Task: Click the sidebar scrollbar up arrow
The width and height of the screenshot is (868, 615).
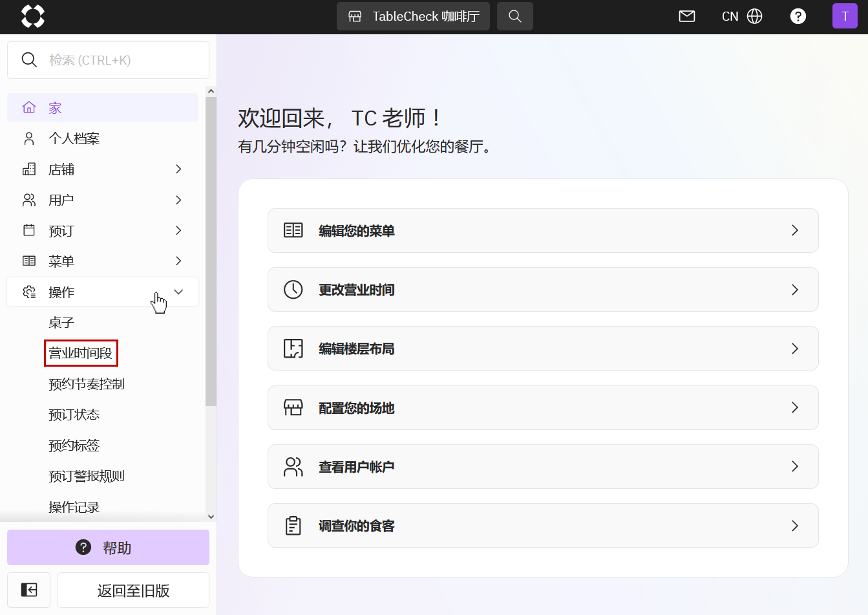Action: [x=211, y=92]
